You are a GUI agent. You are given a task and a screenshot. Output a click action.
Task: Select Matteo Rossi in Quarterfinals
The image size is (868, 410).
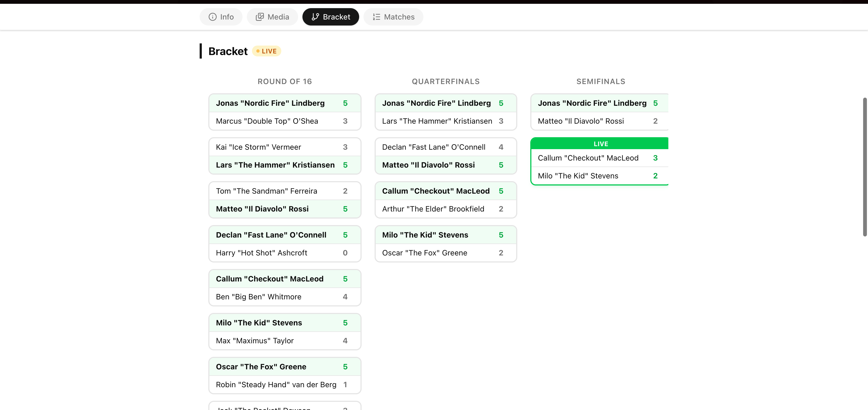pos(445,165)
